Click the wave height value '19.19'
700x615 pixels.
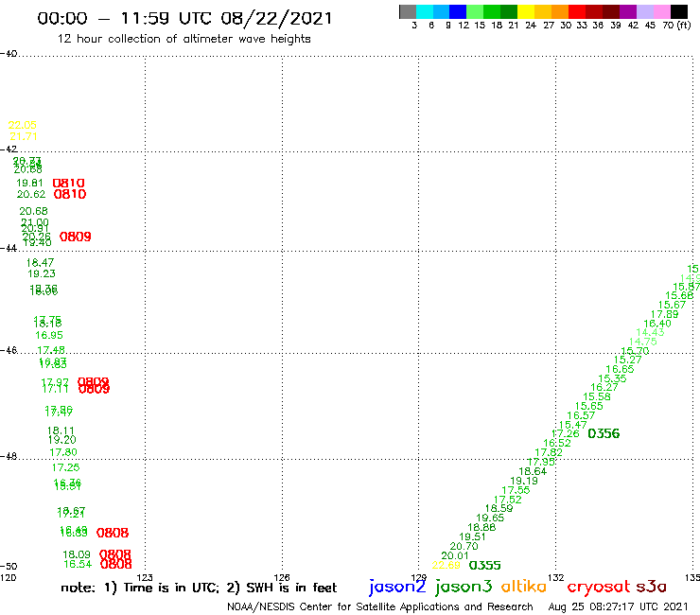point(524,481)
